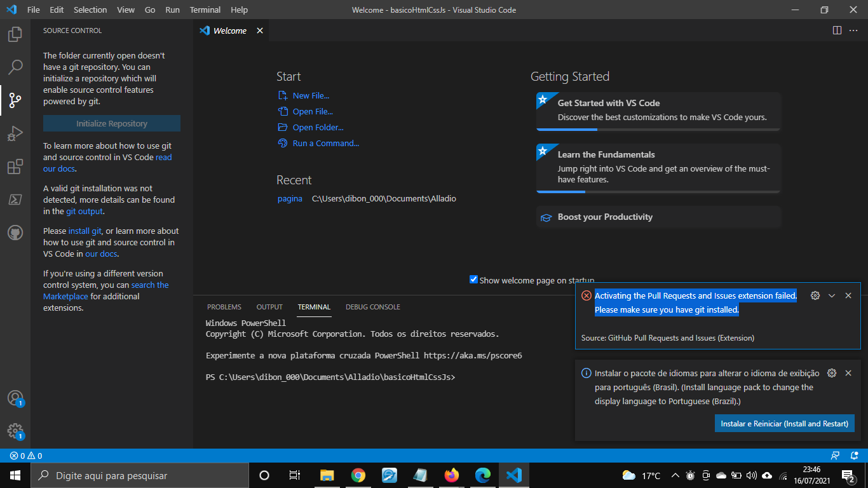Viewport: 868px width, 488px height.
Task: Open the Extensions view
Action: coord(15,166)
